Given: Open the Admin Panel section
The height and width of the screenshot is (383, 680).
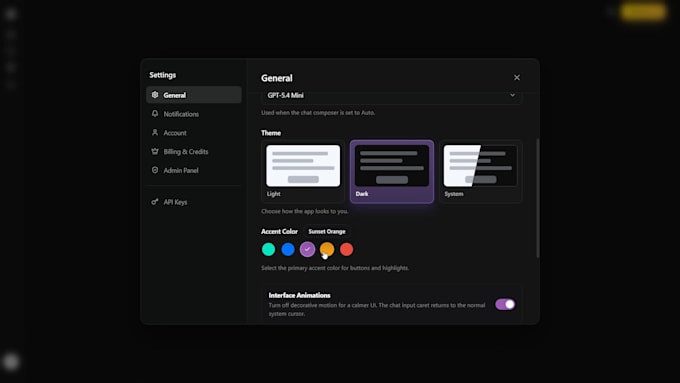Looking at the screenshot, I should (x=193, y=170).
